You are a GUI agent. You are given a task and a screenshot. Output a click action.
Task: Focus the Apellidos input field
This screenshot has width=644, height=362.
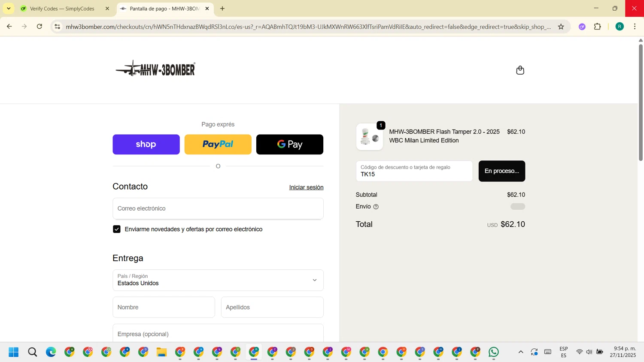pos(272,307)
